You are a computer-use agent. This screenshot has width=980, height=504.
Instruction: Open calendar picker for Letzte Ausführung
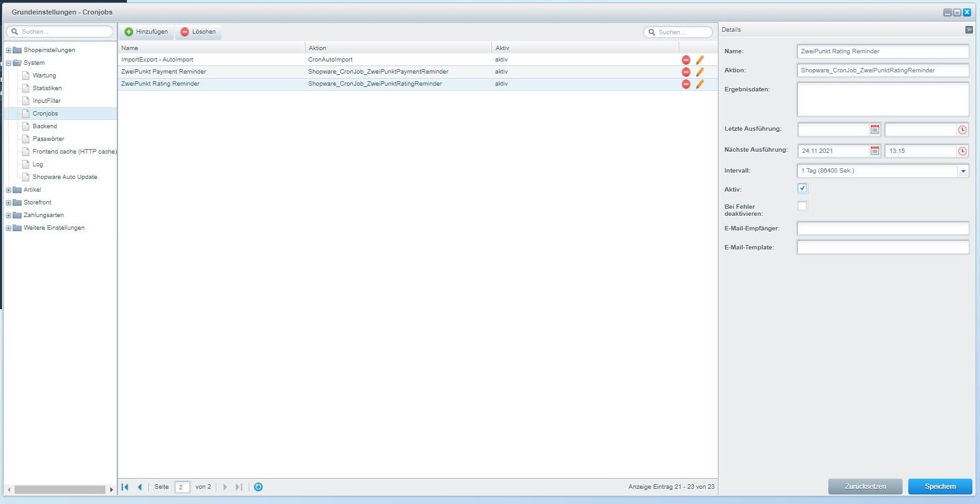coord(875,129)
